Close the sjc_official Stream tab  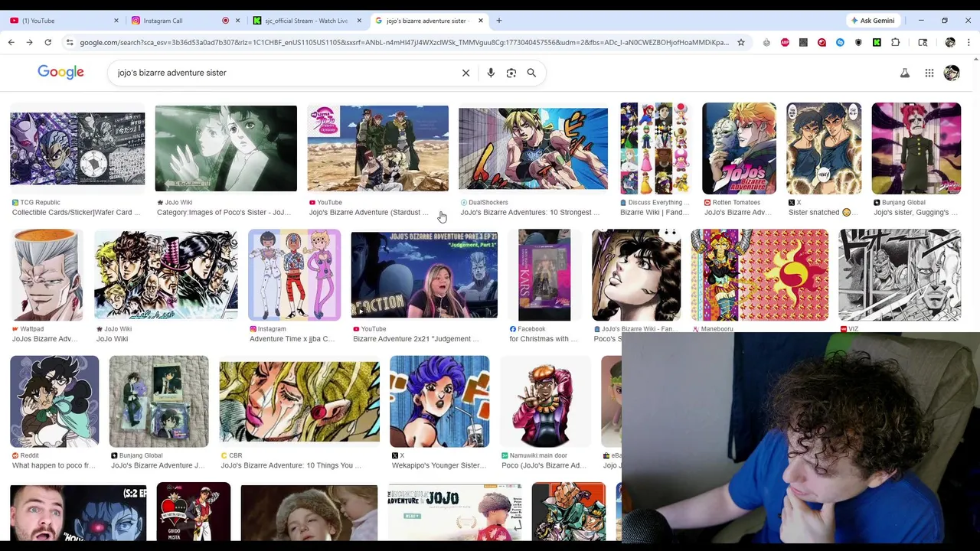click(359, 21)
